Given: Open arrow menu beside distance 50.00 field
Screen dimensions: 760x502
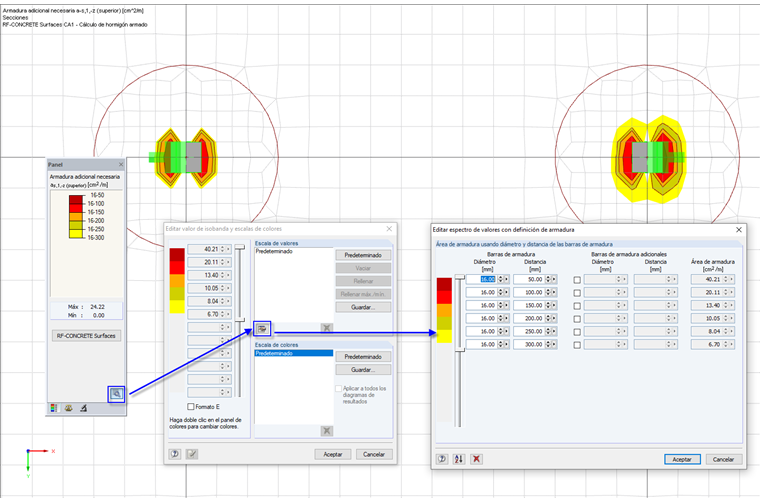Looking at the screenshot, I should point(554,279).
